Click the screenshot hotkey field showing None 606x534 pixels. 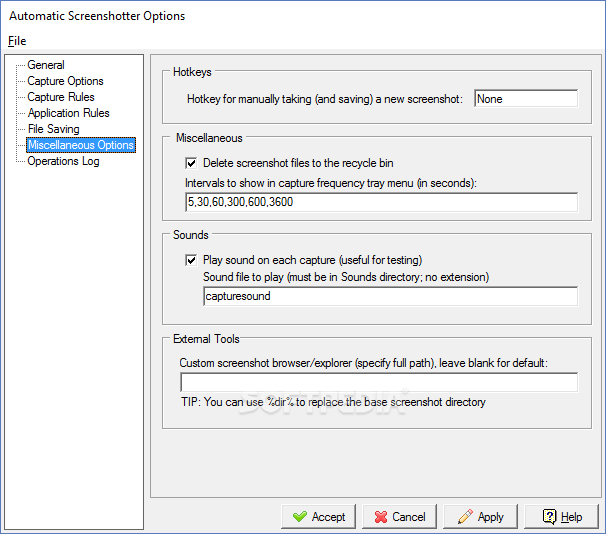click(526, 99)
